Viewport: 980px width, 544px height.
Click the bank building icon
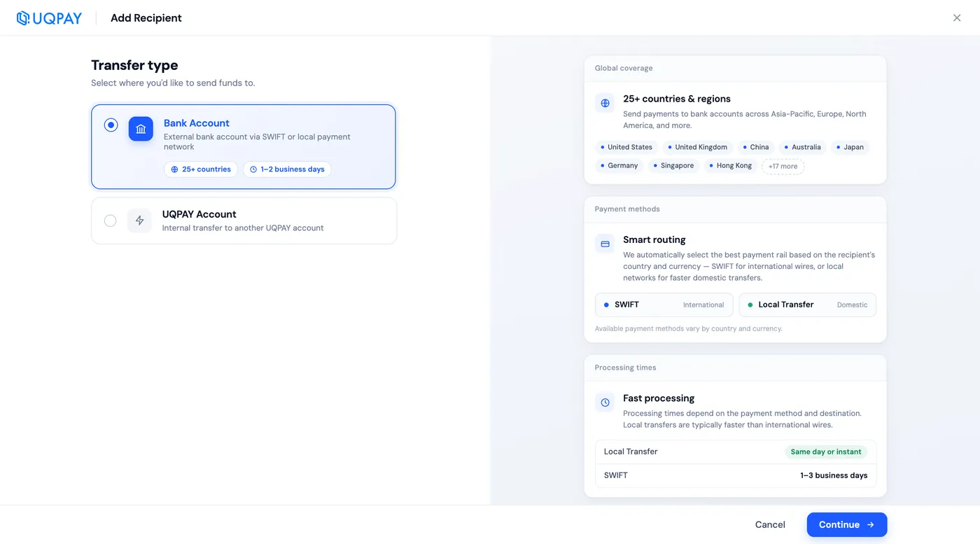pos(141,129)
